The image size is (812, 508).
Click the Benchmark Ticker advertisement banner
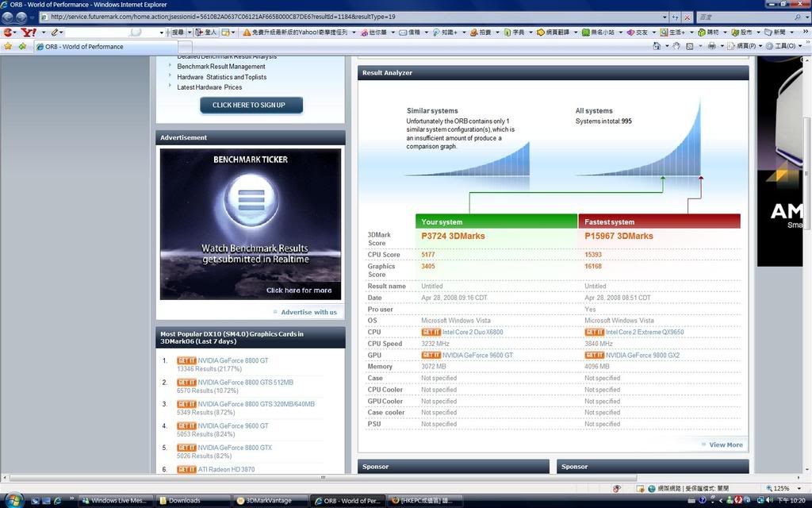(x=251, y=224)
